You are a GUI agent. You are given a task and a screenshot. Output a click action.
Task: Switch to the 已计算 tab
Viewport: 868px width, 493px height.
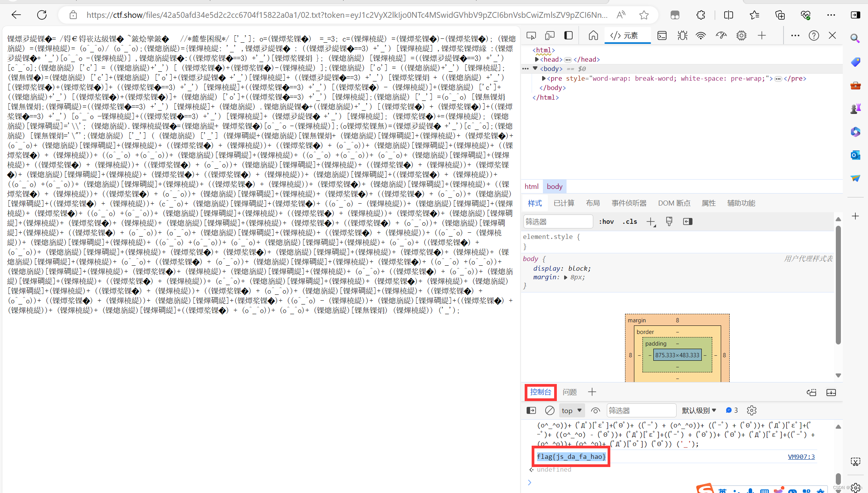point(564,203)
